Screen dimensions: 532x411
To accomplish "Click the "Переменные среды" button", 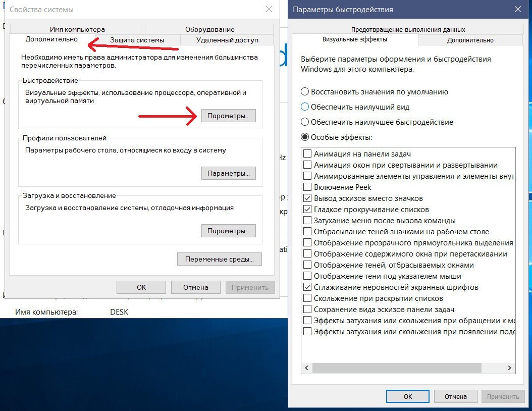I will [219, 259].
